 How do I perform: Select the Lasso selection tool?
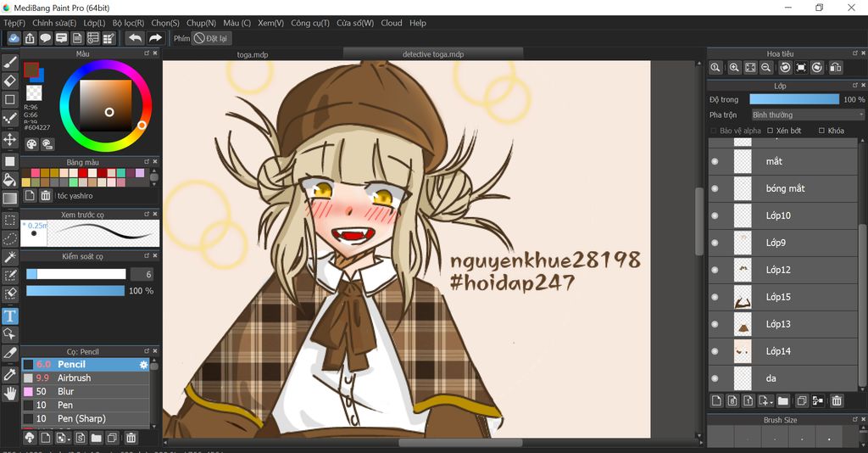pos(10,238)
